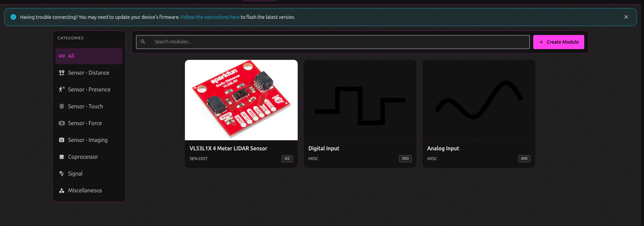Filter by Sensor - Distance category

click(x=89, y=73)
